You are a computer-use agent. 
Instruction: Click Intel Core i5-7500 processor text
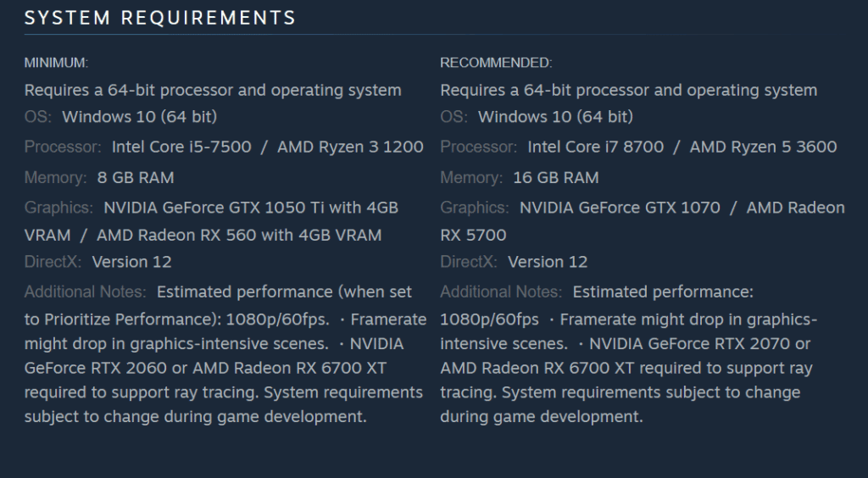(x=181, y=147)
